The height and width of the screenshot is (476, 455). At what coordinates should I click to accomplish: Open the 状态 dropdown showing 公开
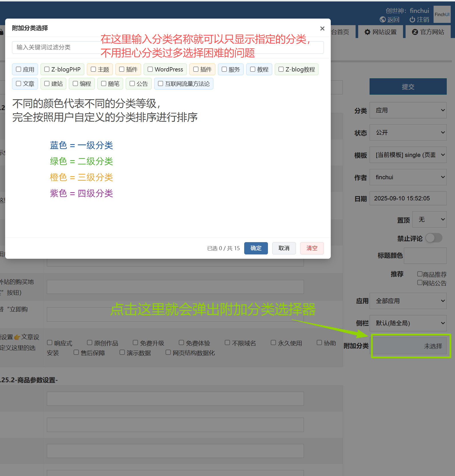pos(408,133)
